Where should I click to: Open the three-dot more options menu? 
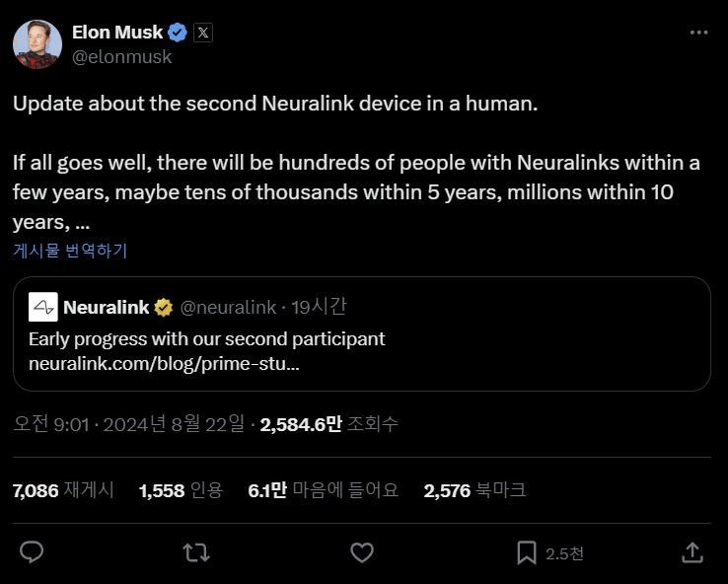[x=698, y=33]
